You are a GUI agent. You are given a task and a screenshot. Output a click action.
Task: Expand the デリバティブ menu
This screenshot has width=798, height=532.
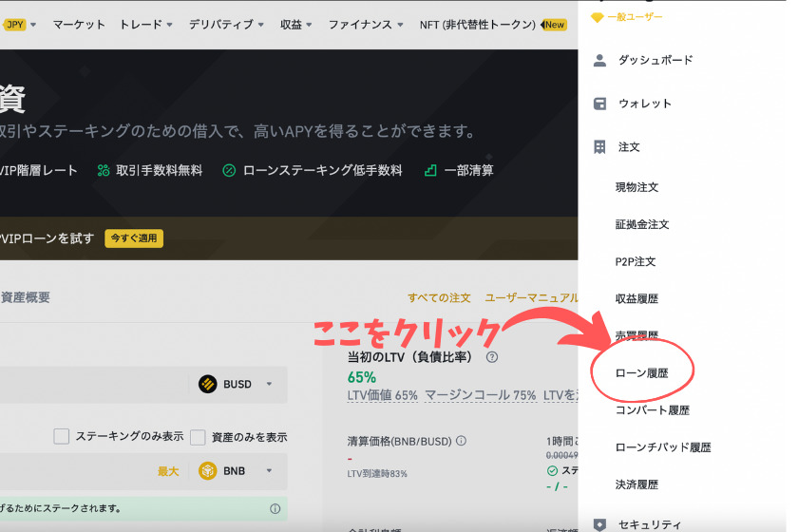pos(226,25)
